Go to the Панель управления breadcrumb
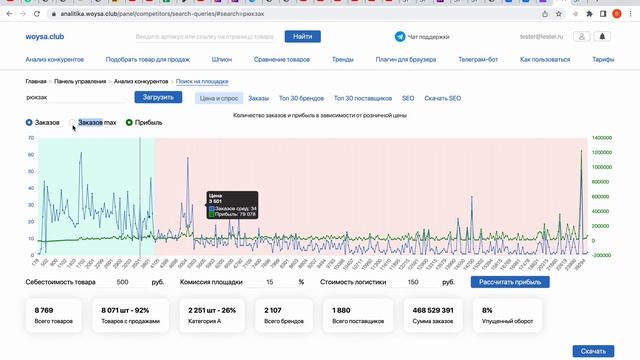The height and width of the screenshot is (360, 640). [x=80, y=82]
